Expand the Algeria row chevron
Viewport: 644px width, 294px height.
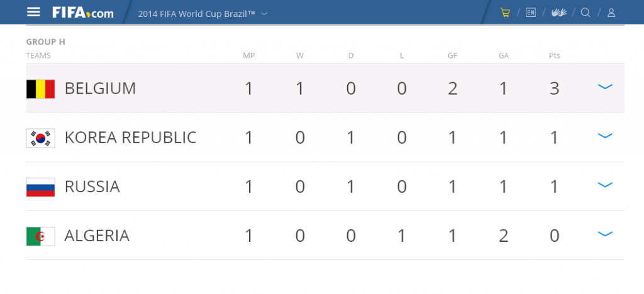[x=605, y=234]
